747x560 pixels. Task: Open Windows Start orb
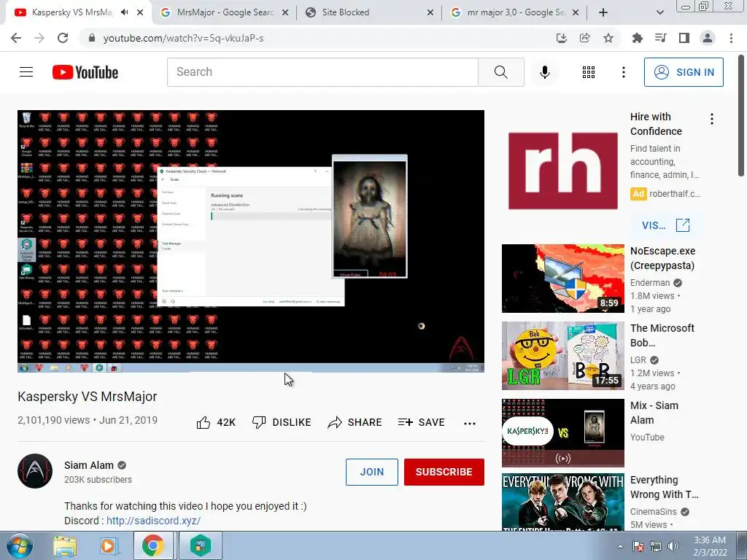pos(19,545)
